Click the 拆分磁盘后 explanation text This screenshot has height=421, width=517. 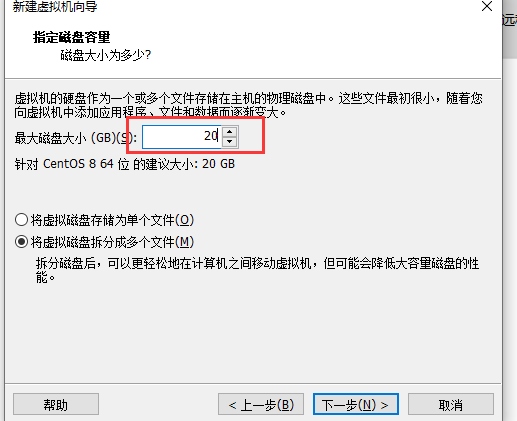257,270
